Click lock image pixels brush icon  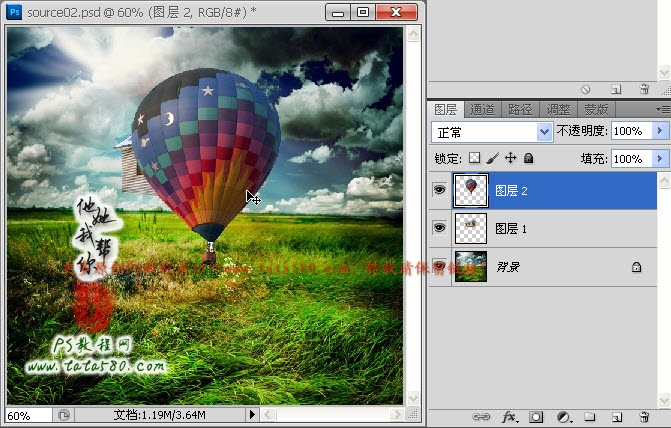[493, 158]
